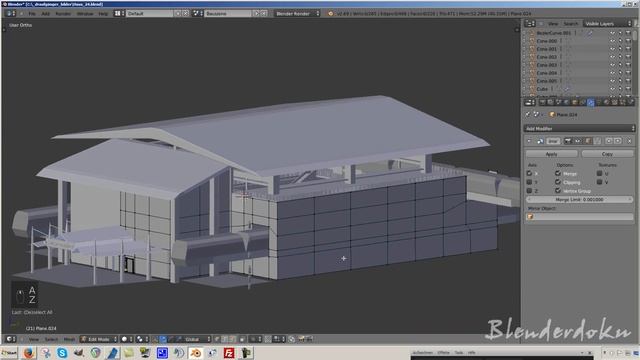Click the modifier Apply button
Image resolution: width=640 pixels, height=360 pixels.
tap(551, 154)
